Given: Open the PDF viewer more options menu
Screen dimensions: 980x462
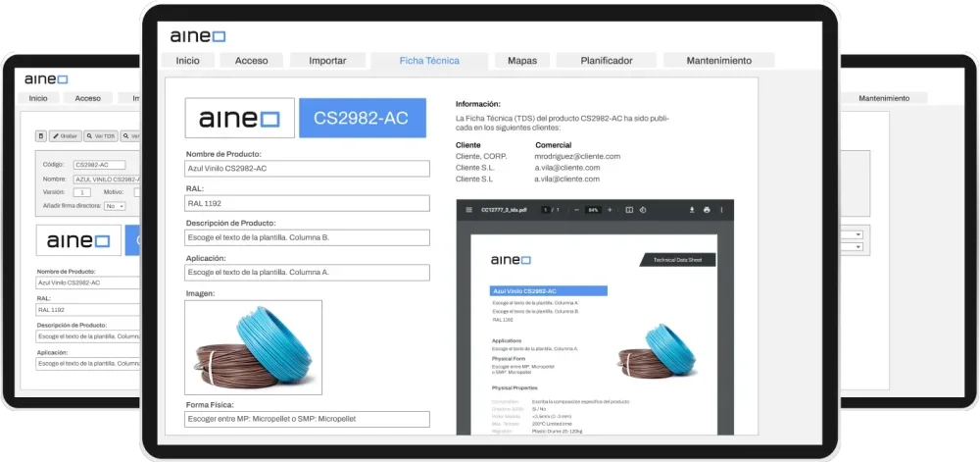Looking at the screenshot, I should tap(722, 210).
